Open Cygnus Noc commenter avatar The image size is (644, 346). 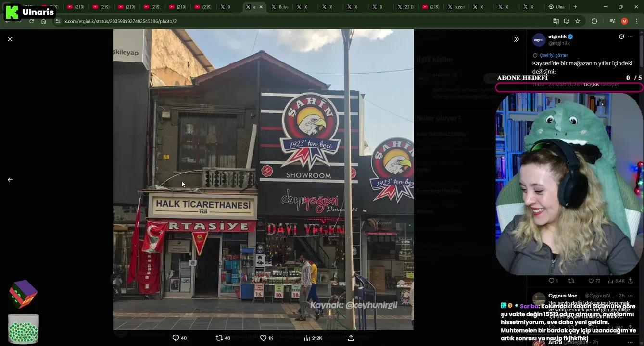[x=539, y=299]
